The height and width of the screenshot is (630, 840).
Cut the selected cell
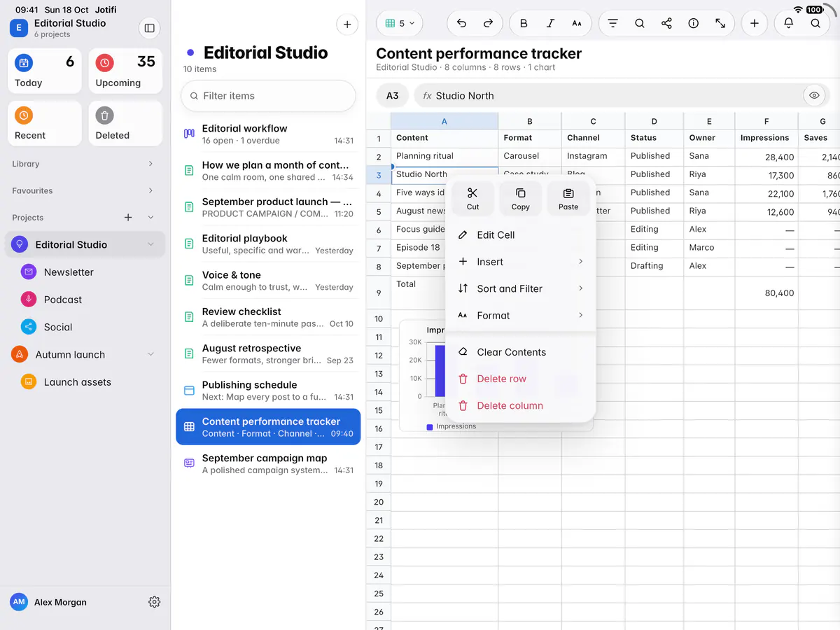472,198
